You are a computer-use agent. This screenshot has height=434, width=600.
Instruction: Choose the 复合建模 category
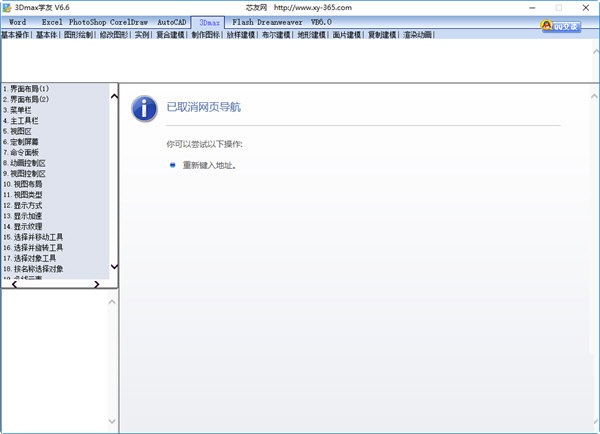coord(170,35)
